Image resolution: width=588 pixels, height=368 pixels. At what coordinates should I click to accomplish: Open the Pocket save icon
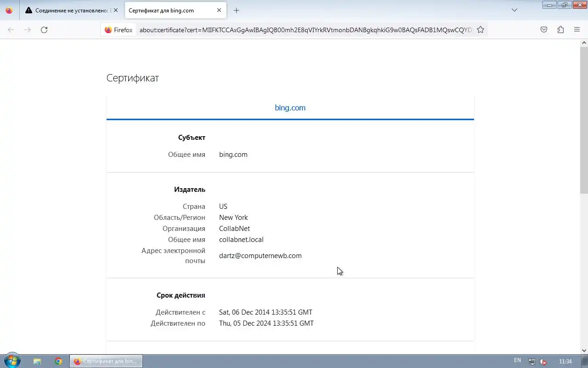(x=544, y=30)
